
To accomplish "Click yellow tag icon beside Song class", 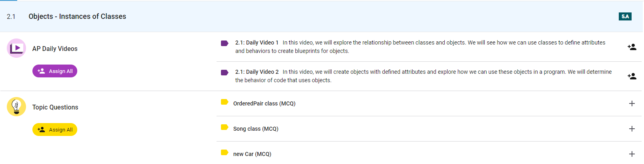I will 225,127.
